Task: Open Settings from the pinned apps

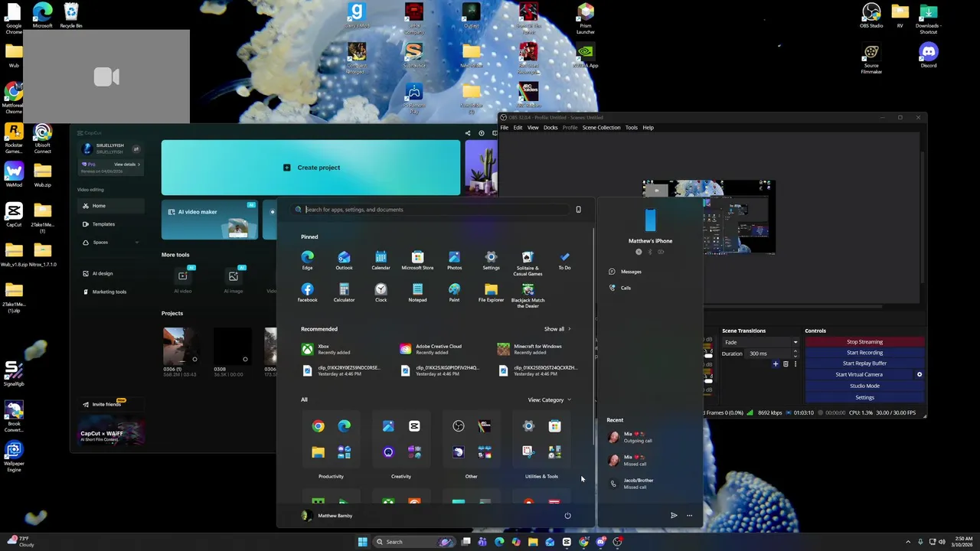Action: point(491,260)
